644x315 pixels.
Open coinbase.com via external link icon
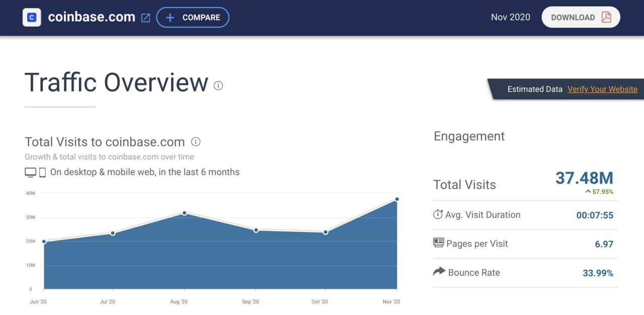click(x=146, y=18)
